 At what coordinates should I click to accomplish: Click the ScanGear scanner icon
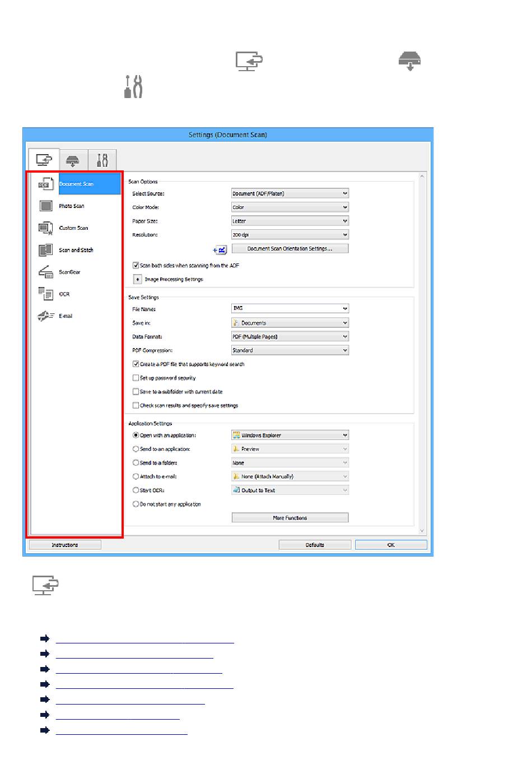pos(46,272)
